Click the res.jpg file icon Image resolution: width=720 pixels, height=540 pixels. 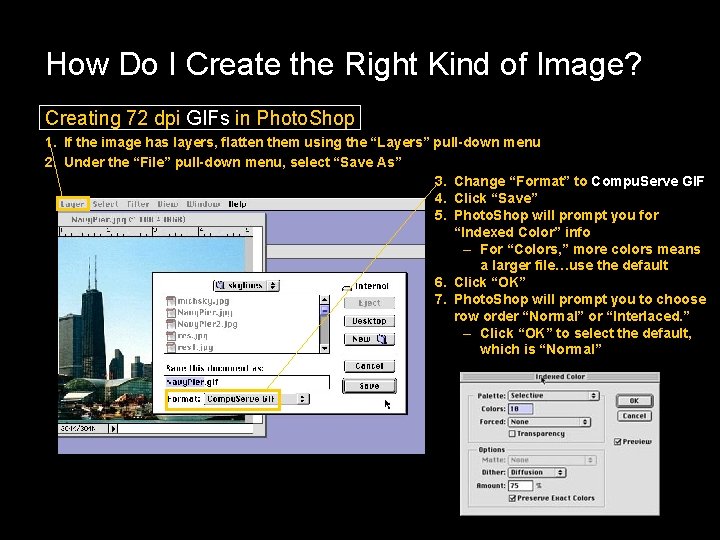point(171,336)
